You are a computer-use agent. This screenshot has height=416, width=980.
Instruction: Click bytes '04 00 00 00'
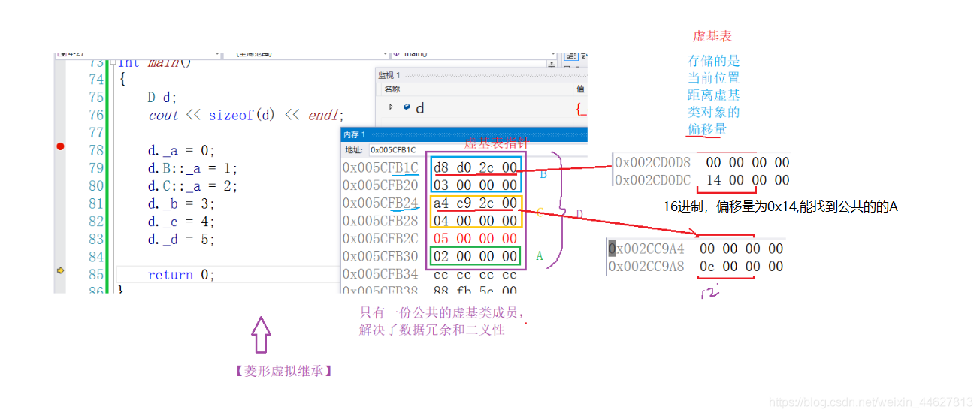[x=476, y=221]
